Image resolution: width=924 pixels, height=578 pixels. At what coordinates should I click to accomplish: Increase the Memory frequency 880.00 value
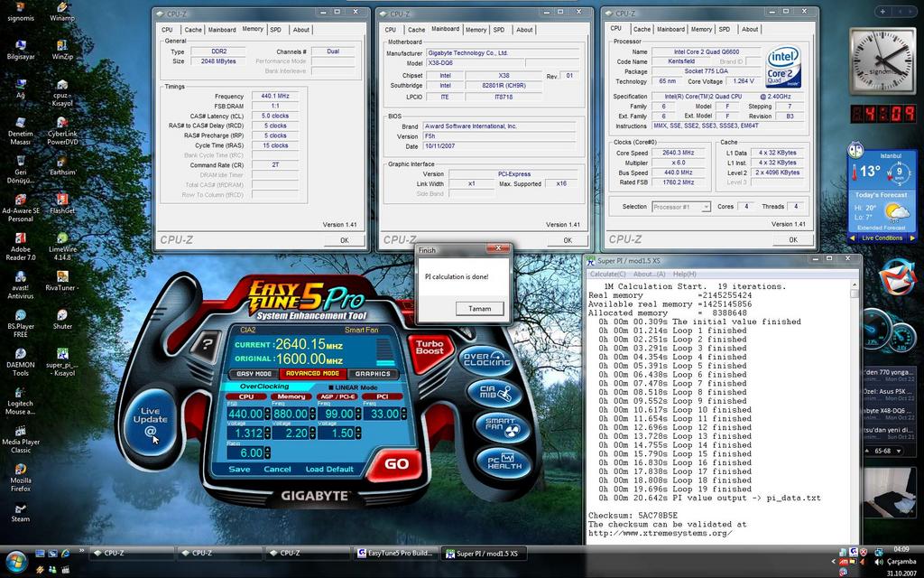point(312,411)
